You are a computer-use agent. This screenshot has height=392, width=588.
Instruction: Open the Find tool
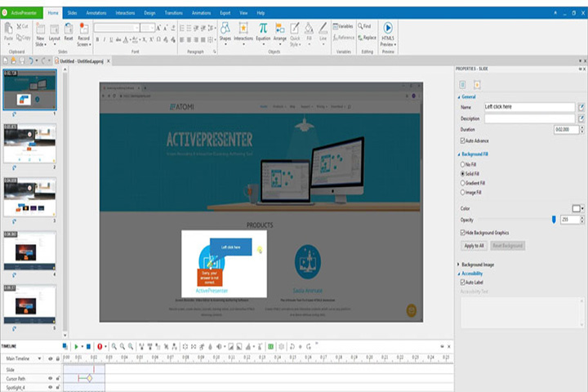pos(364,26)
